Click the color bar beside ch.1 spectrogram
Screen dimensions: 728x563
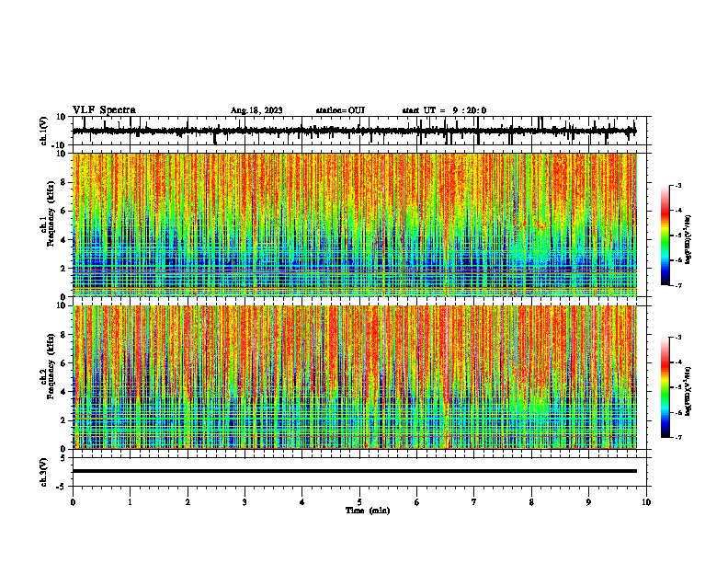(665, 236)
